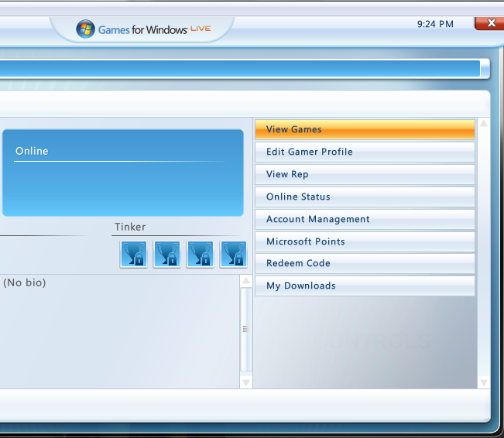Image resolution: width=504 pixels, height=438 pixels.
Task: Select Microsoft Points
Action: coord(365,241)
